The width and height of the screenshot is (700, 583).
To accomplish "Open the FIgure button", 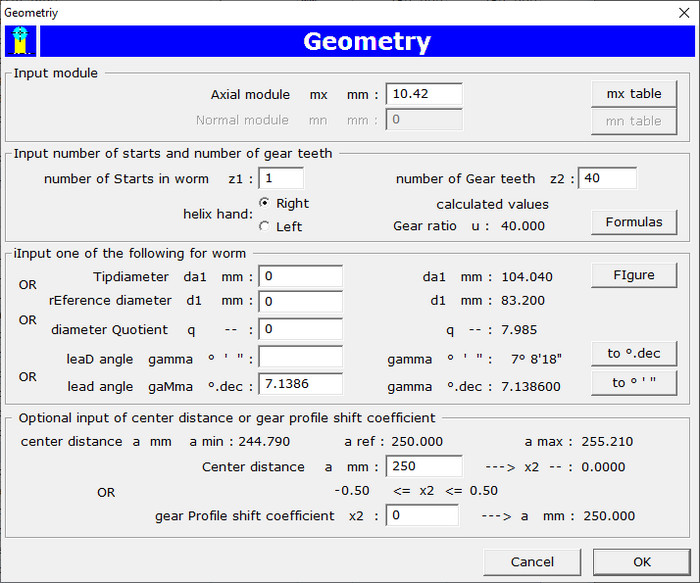I will [633, 274].
